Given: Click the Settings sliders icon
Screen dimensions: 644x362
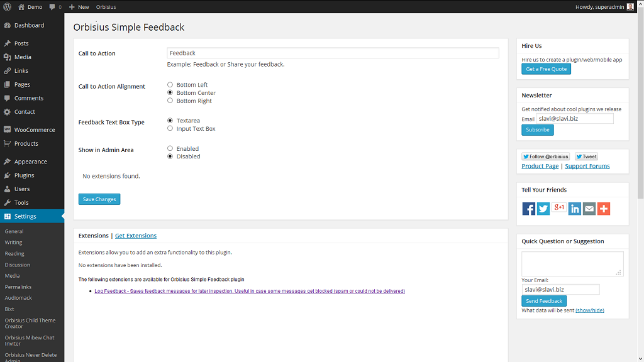Looking at the screenshot, I should pos(7,216).
